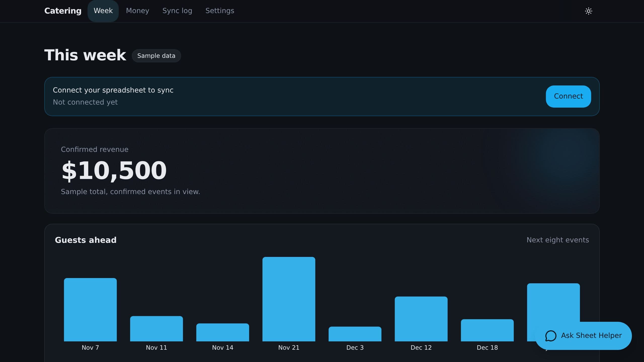Click the 'Nov 7' axis label
This screenshot has height=362, width=644.
90,348
